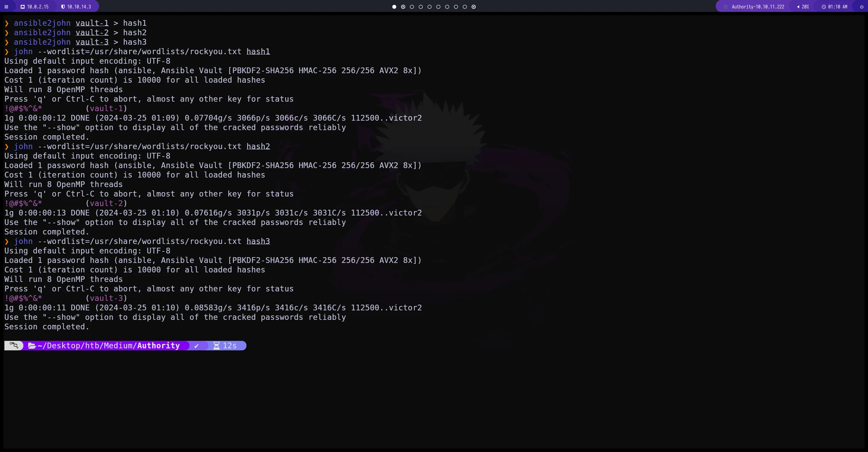Click the target cube icon in top bar

(726, 7)
